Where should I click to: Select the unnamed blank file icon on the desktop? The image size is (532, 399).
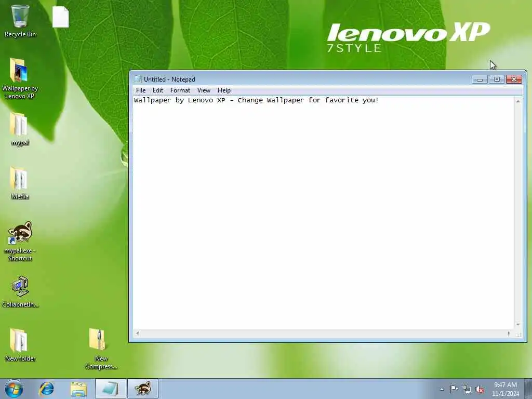point(61,17)
